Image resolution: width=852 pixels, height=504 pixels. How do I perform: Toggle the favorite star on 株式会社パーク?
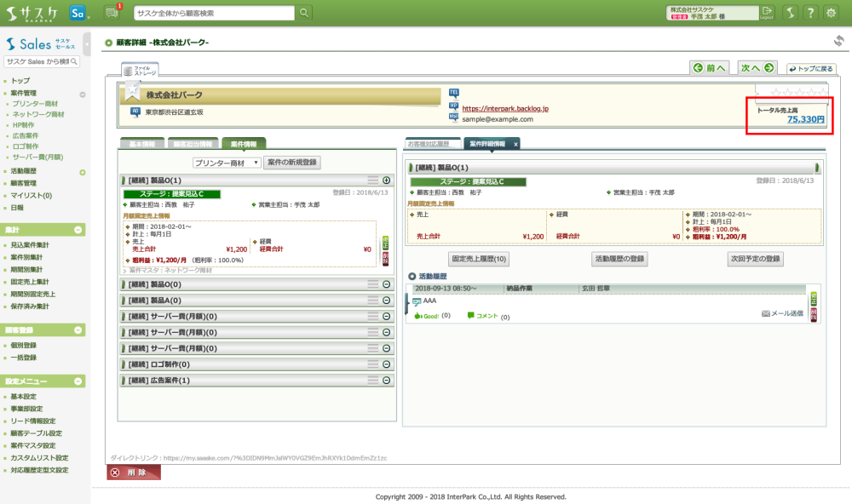tap(134, 91)
